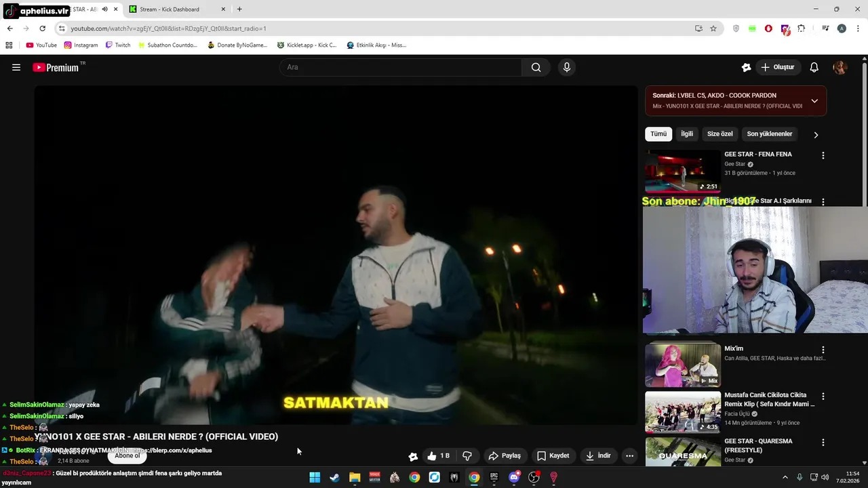Open Chrome profile avatar A

point(842,28)
